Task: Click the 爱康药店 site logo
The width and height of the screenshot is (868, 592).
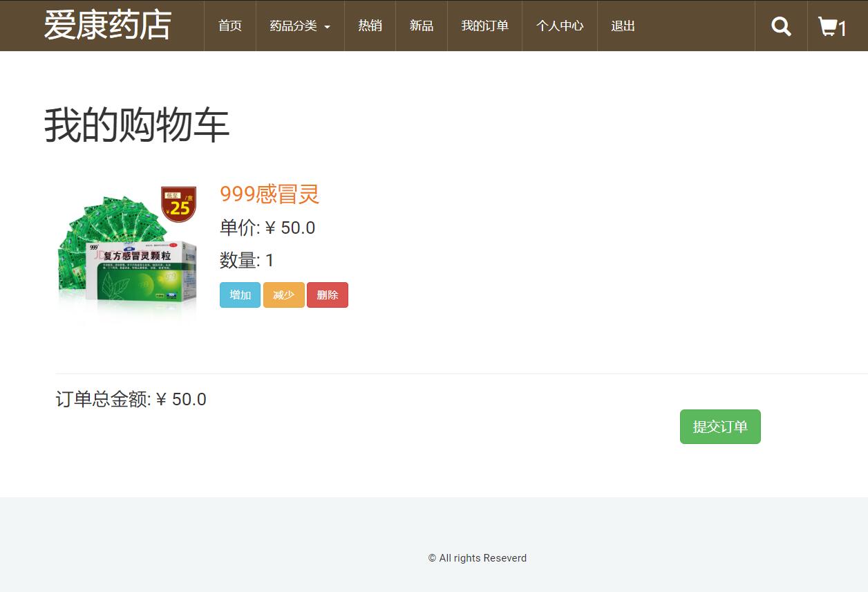Action: point(107,26)
